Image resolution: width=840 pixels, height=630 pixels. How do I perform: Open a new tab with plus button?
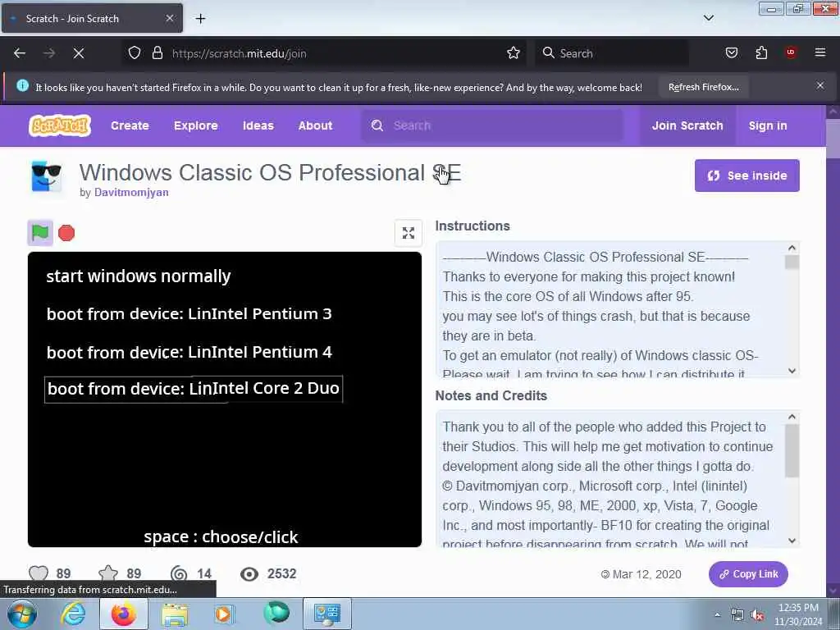(200, 19)
